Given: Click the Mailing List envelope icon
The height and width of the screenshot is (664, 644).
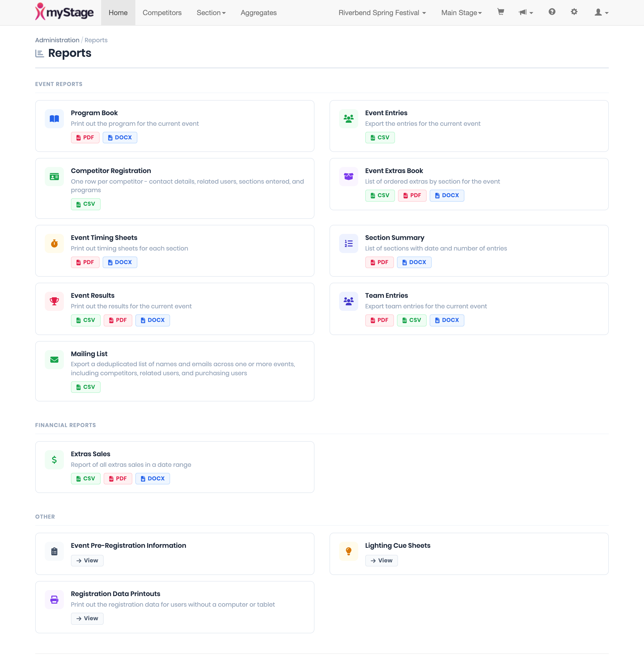Looking at the screenshot, I should (x=54, y=359).
